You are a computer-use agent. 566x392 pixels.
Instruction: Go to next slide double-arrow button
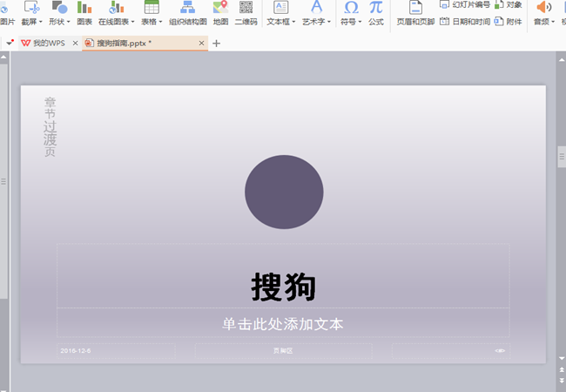(562, 381)
